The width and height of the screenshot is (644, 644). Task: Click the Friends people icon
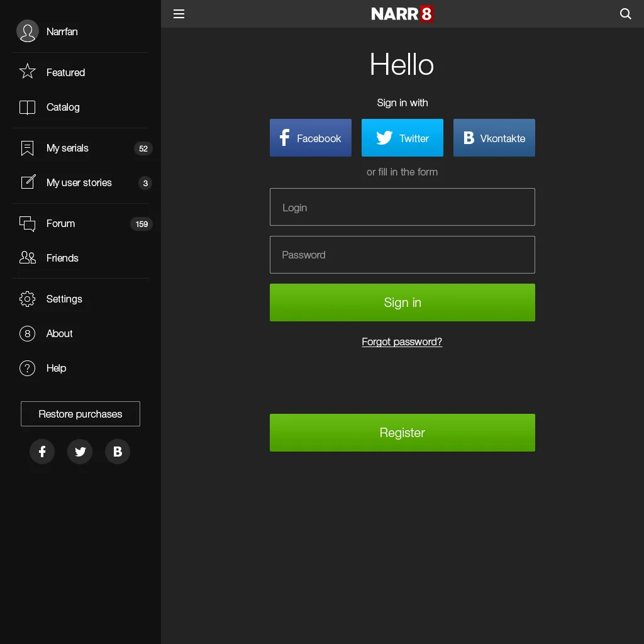tap(28, 257)
